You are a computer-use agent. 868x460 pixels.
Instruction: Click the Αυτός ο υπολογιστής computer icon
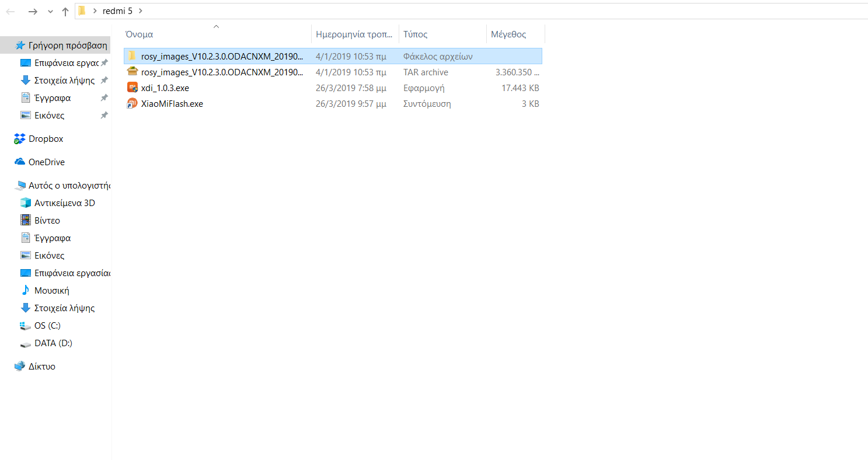pyautogui.click(x=20, y=186)
